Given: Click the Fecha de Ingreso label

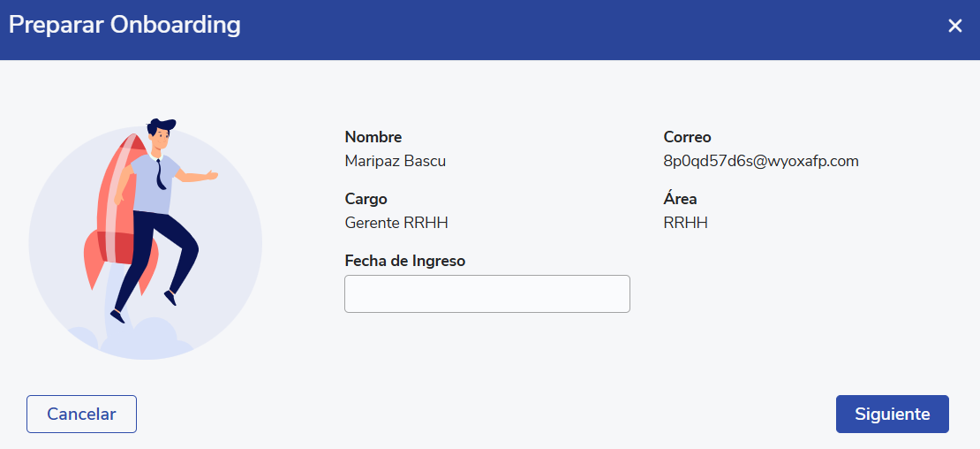Looking at the screenshot, I should pos(404,261).
